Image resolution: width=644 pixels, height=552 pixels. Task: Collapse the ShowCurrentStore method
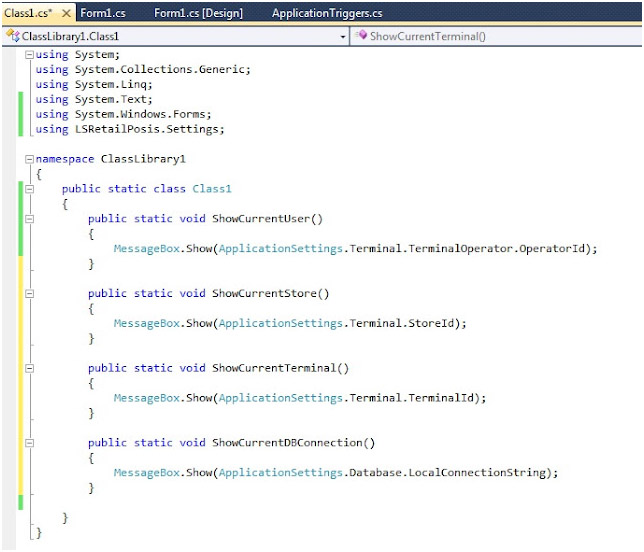click(x=28, y=294)
